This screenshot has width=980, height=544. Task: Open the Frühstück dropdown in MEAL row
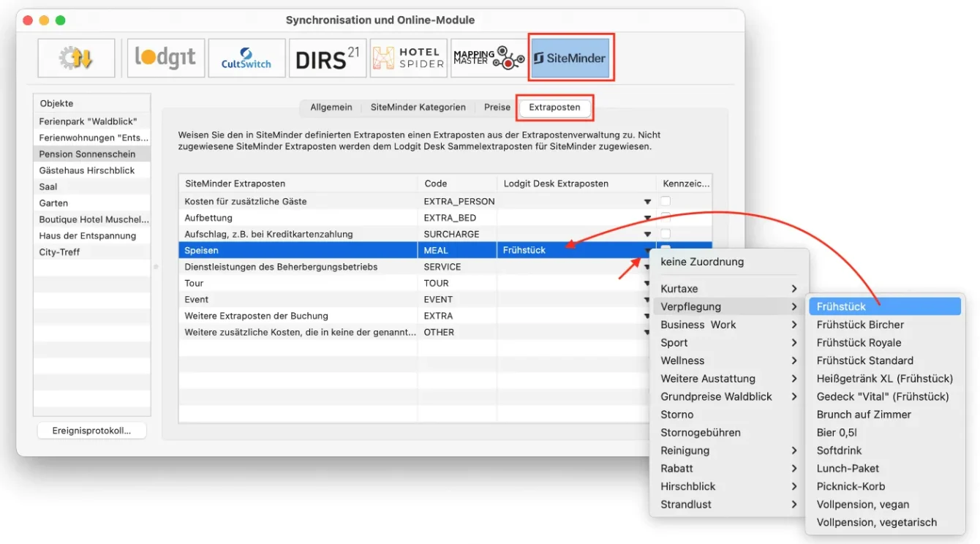tap(647, 251)
